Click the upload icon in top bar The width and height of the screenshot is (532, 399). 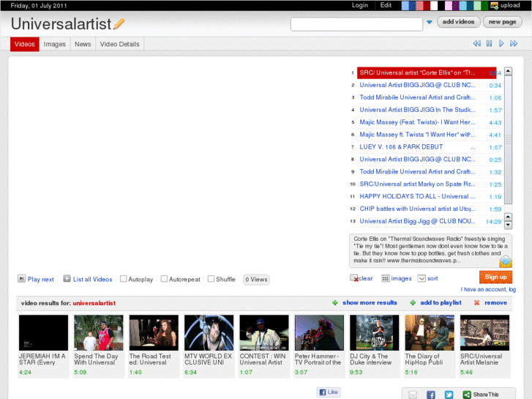point(495,5)
